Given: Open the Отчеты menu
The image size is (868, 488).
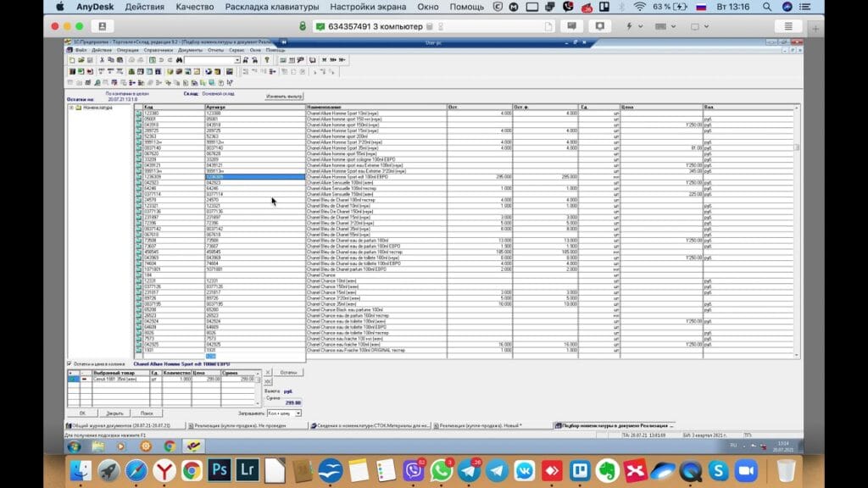Looking at the screenshot, I should click(215, 50).
